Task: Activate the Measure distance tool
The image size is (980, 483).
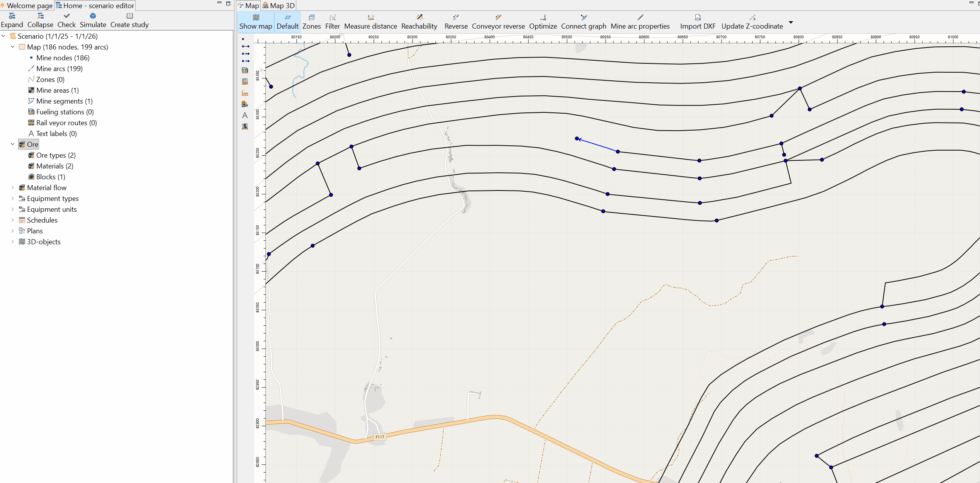Action: click(x=370, y=22)
